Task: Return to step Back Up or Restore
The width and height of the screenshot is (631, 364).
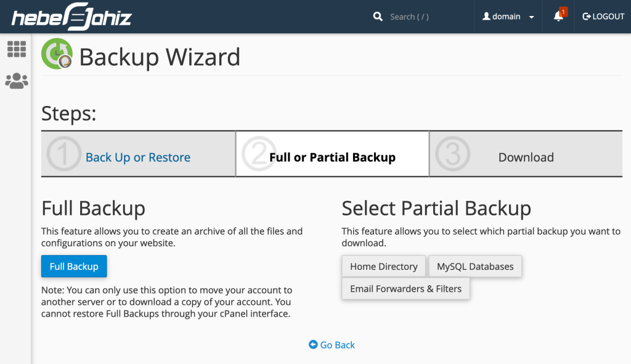Action: 138,158
